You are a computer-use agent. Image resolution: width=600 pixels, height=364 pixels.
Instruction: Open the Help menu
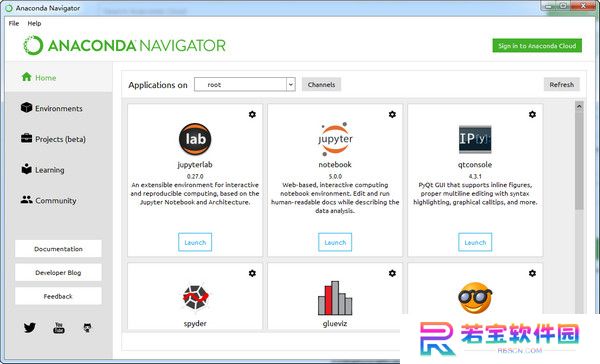[x=34, y=23]
